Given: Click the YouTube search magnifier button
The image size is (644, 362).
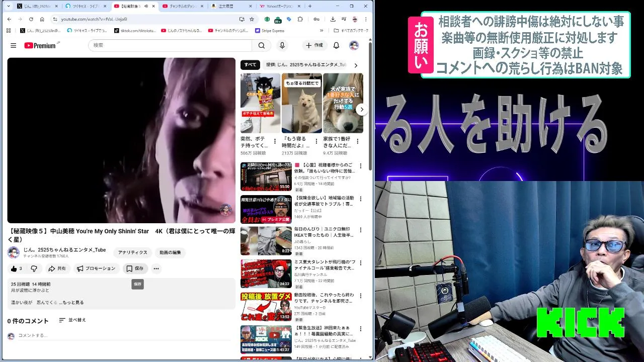Looking at the screenshot, I should [262, 45].
